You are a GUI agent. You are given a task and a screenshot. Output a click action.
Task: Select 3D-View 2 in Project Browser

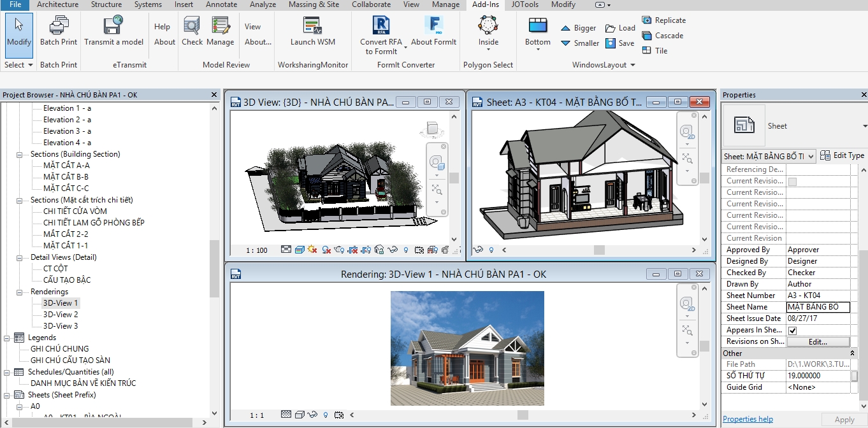pos(61,315)
